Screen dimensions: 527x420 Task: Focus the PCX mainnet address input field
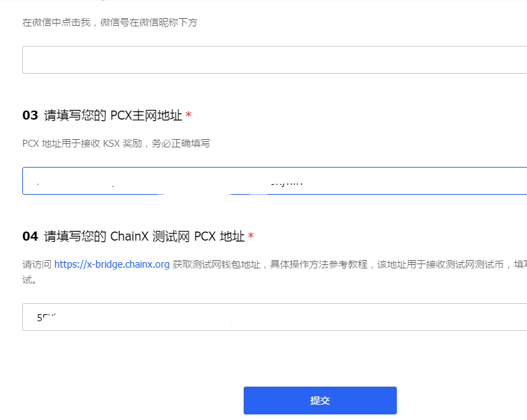pos(274,181)
